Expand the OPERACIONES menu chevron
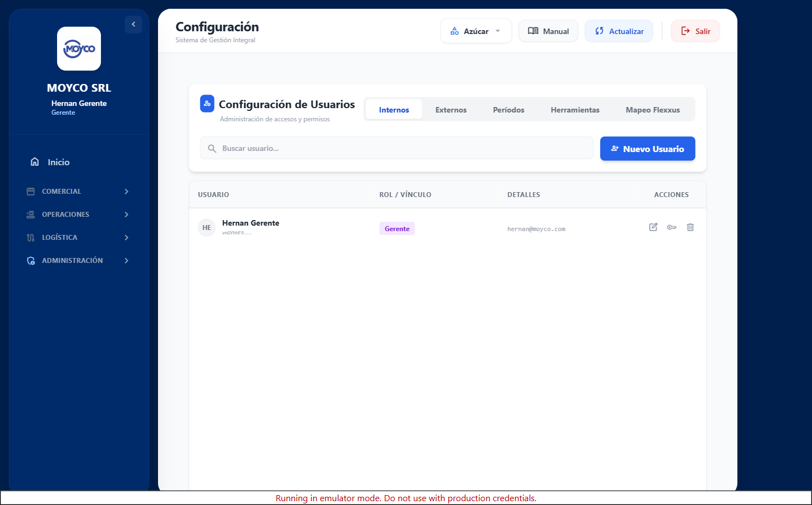Screen dimensions: 812x505 [126, 215]
